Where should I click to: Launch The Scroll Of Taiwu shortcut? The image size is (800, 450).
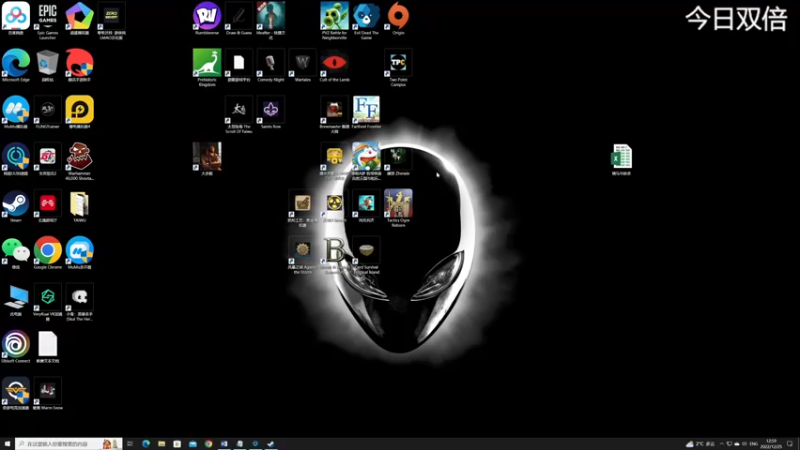(x=239, y=115)
